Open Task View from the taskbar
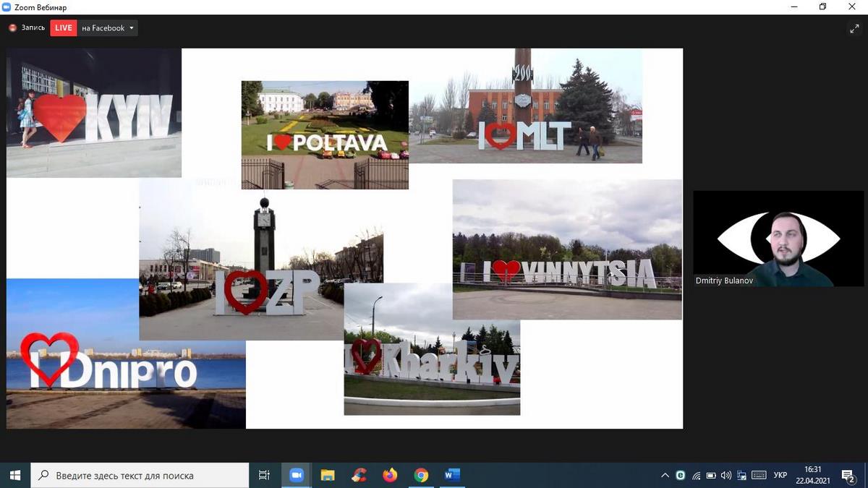 [x=264, y=475]
